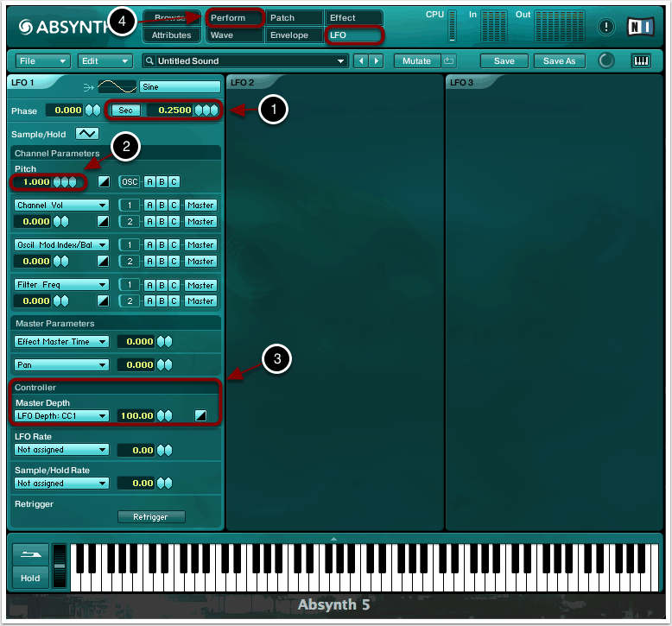Switch to the Envelope tab
Image resolution: width=672 pixels, height=626 pixels.
[294, 35]
